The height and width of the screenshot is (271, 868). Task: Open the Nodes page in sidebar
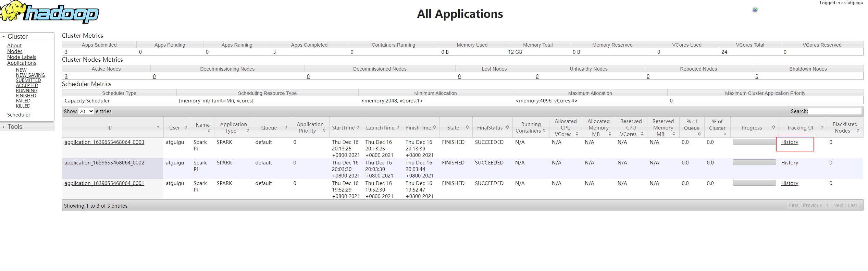pos(15,51)
